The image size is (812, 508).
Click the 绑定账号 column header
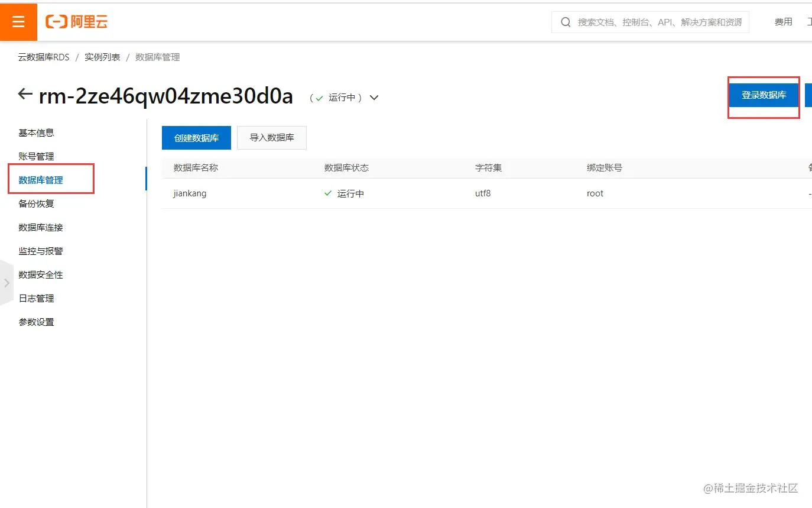pyautogui.click(x=605, y=168)
